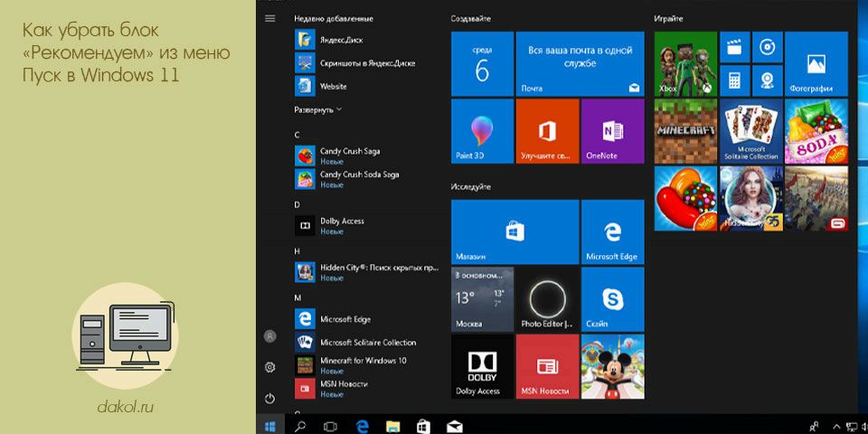Viewport: 868px width, 434px height.
Task: Open taskbar search magnifier
Action: 300,426
